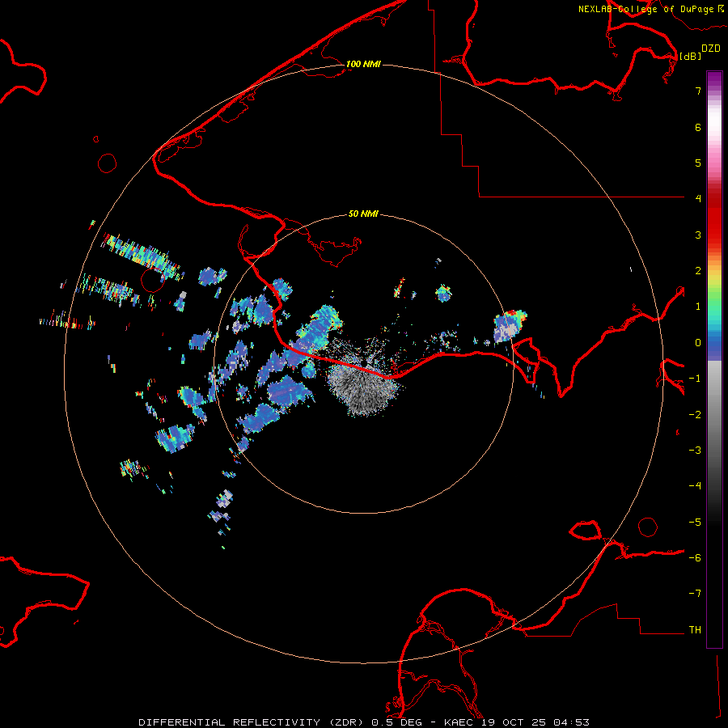Click the 100 NMI range ring label

(x=363, y=64)
